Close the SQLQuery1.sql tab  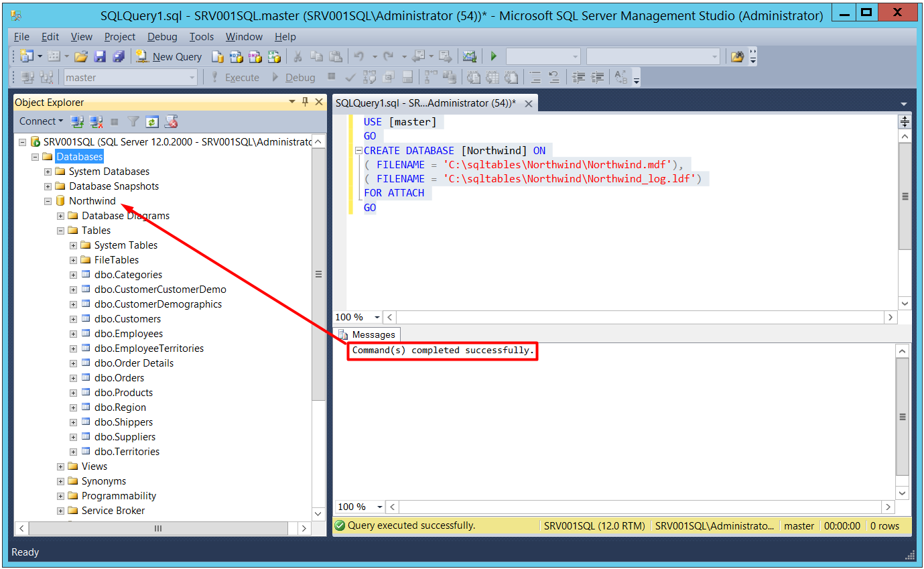tap(529, 104)
